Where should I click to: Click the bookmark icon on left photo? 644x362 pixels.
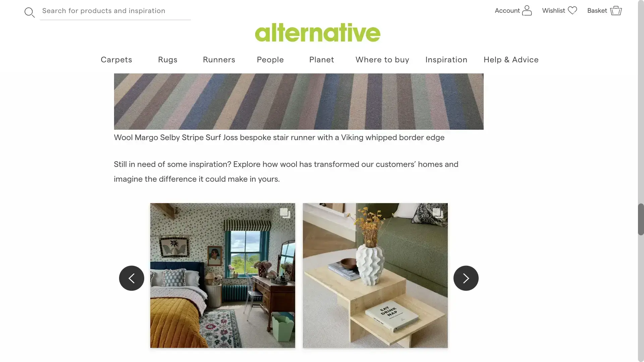[x=285, y=212]
